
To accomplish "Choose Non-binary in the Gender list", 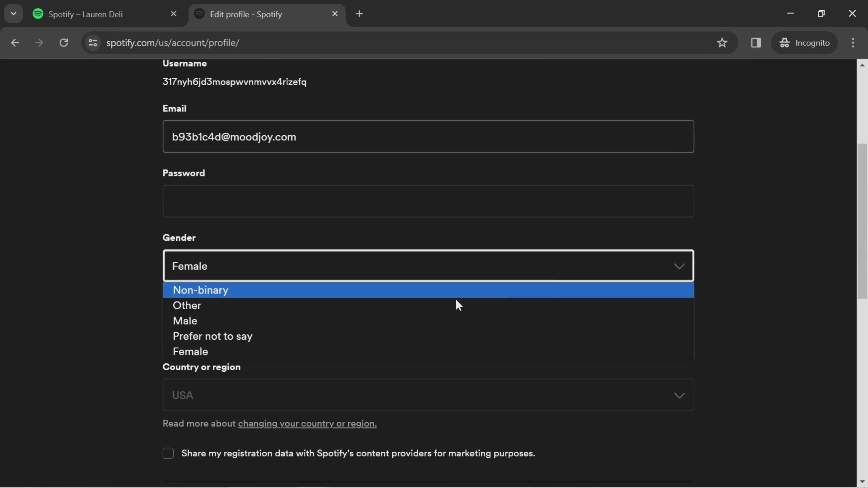I will (x=428, y=290).
